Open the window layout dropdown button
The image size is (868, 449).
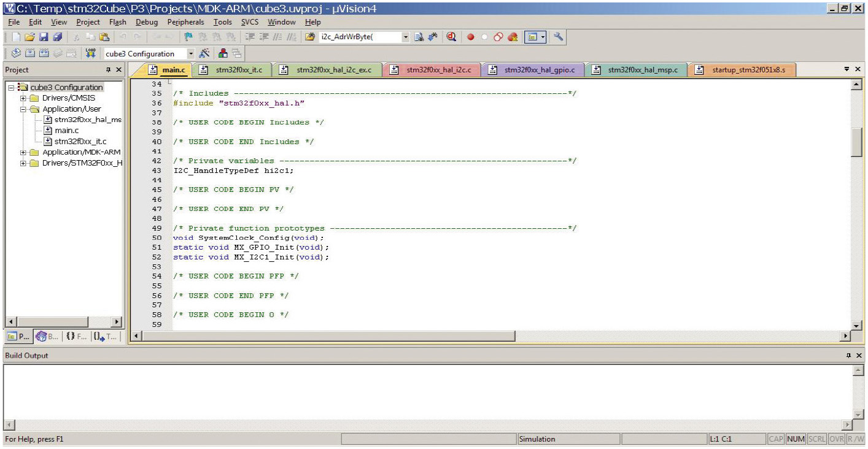544,37
